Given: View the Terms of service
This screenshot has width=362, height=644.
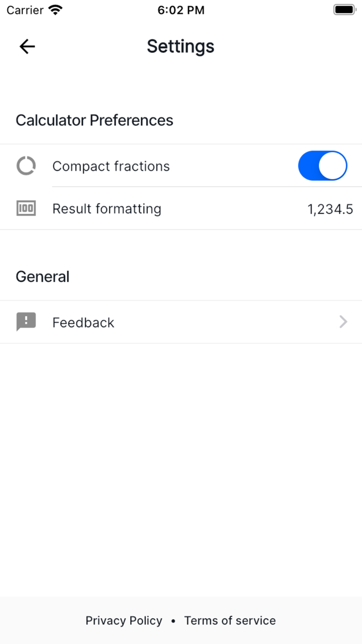Looking at the screenshot, I should [x=230, y=620].
